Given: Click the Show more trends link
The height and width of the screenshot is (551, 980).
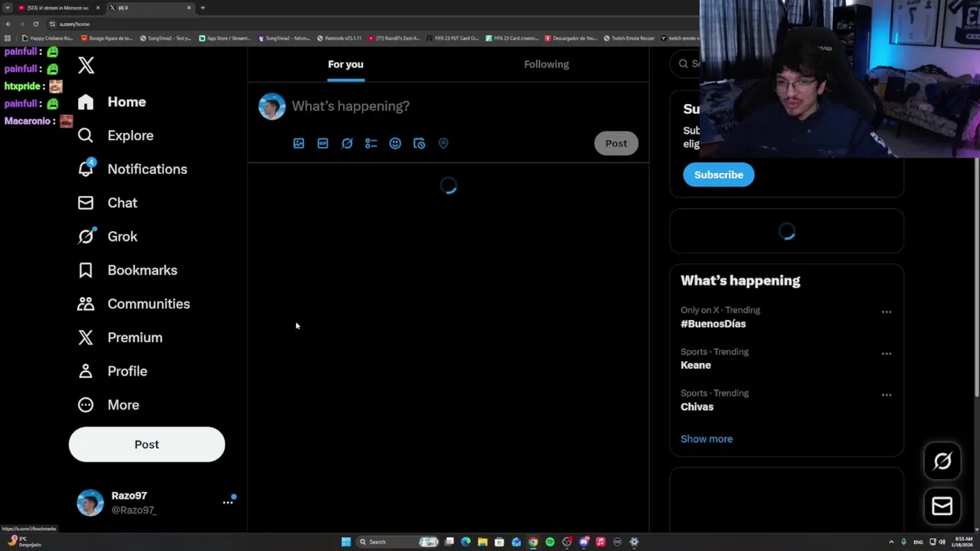Looking at the screenshot, I should (707, 439).
